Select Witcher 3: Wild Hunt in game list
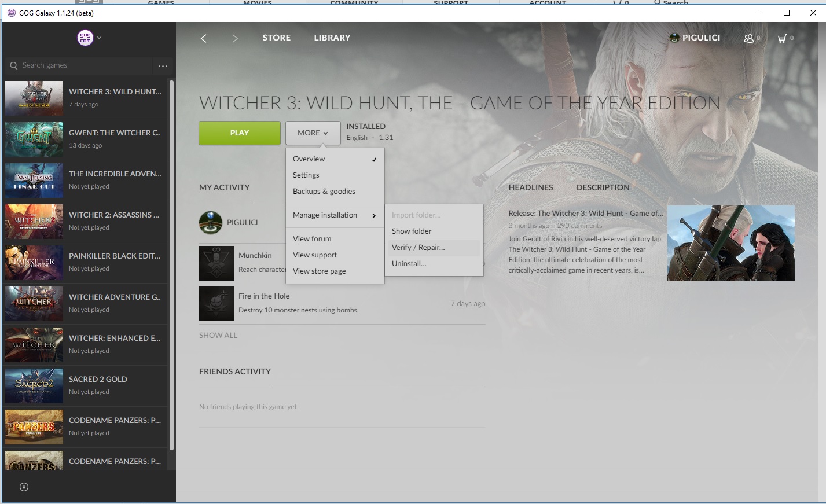The width and height of the screenshot is (826, 504). [x=86, y=98]
